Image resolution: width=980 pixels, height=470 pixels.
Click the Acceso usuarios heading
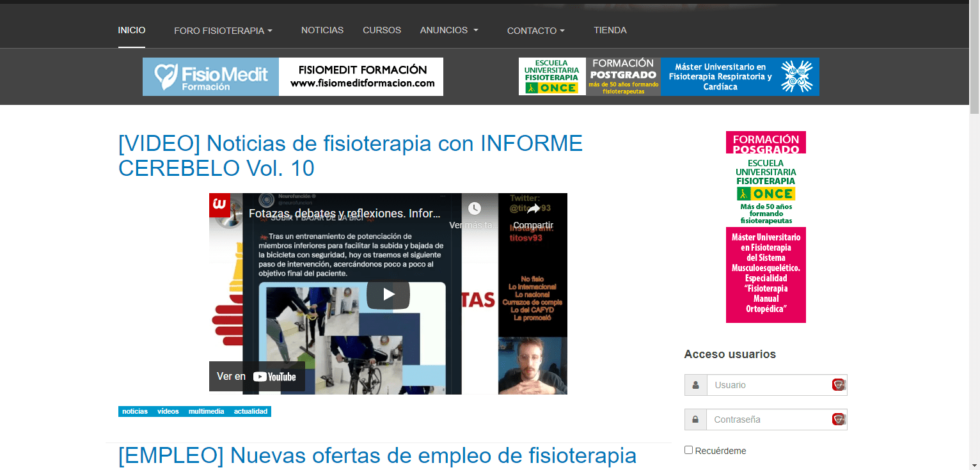pos(730,354)
